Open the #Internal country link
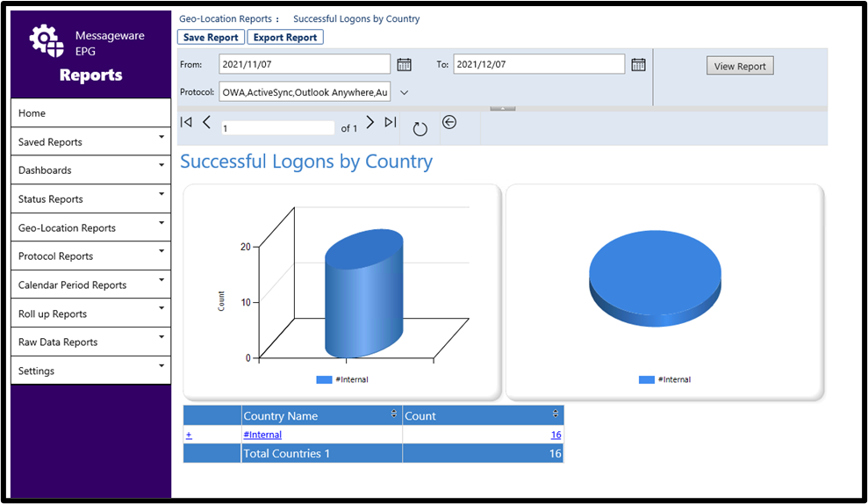 click(x=262, y=435)
